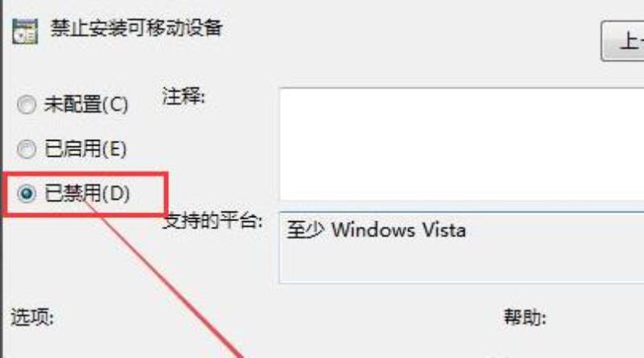
Task: Click the policy setting icon beside the title
Action: [25, 31]
